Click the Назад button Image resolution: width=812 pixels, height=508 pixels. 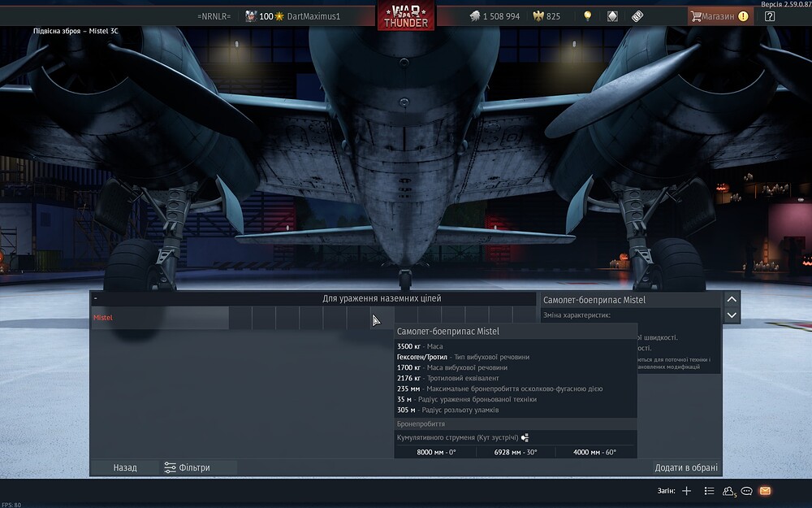[125, 467]
